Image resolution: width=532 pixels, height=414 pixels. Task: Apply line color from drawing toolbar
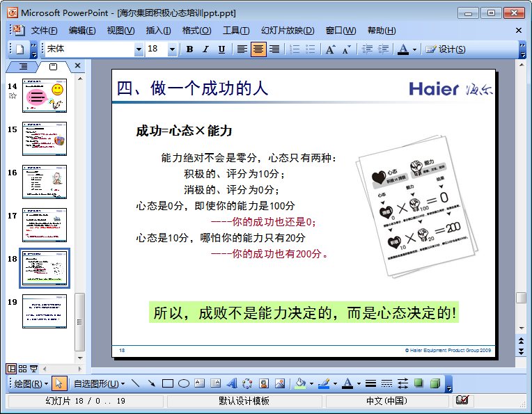pos(324,383)
